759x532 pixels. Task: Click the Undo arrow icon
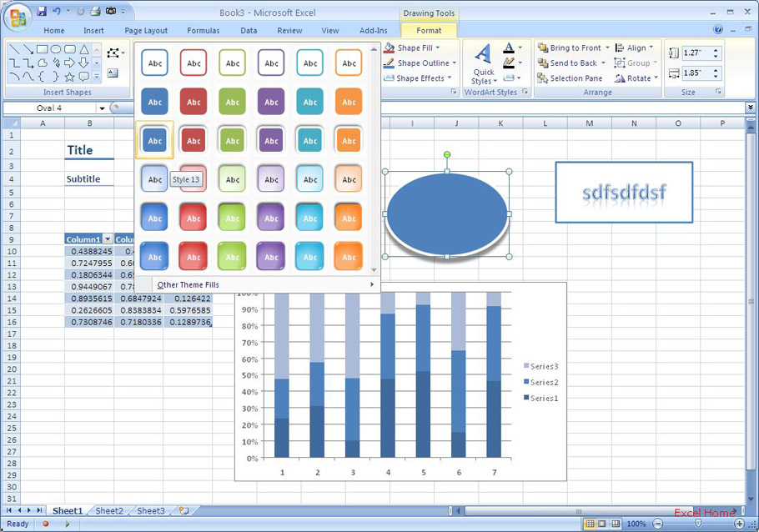(x=56, y=12)
